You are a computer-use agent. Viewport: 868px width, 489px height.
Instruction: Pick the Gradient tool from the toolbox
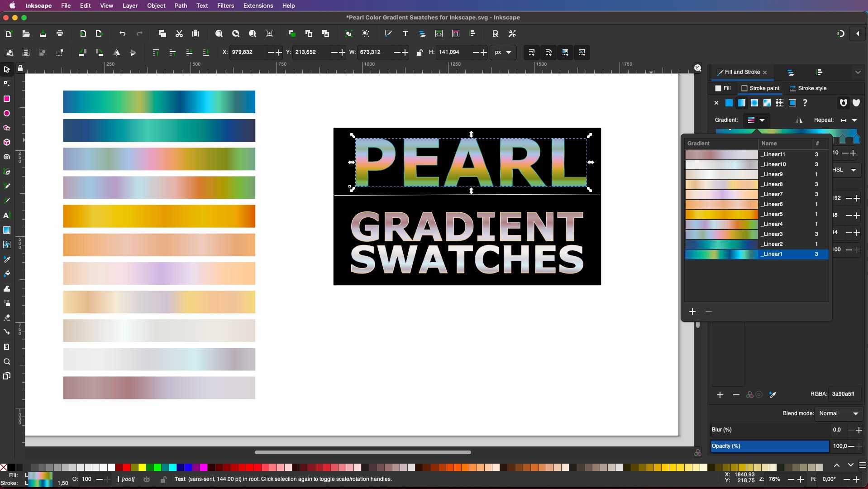[7, 230]
